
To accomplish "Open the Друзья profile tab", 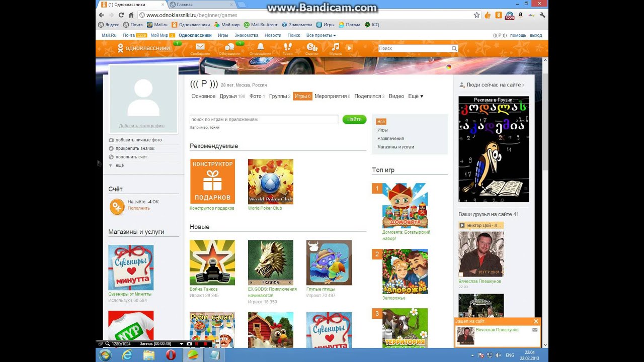I will tap(232, 96).
